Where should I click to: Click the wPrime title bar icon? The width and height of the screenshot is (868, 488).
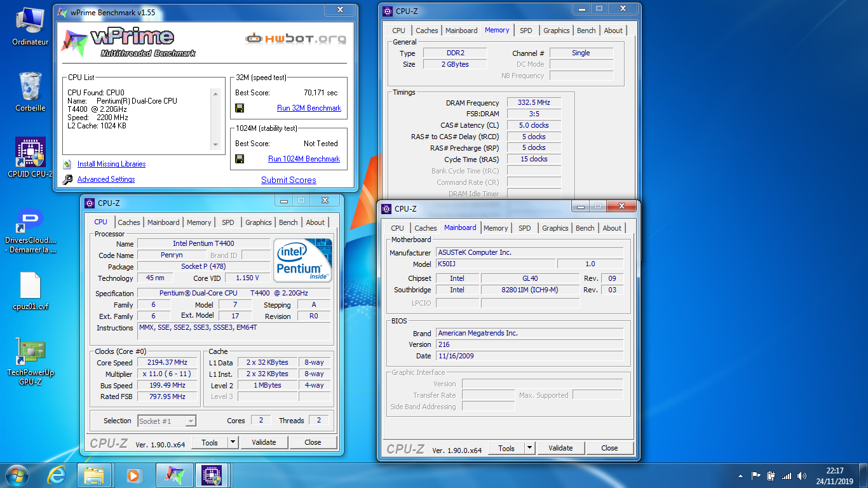point(62,12)
